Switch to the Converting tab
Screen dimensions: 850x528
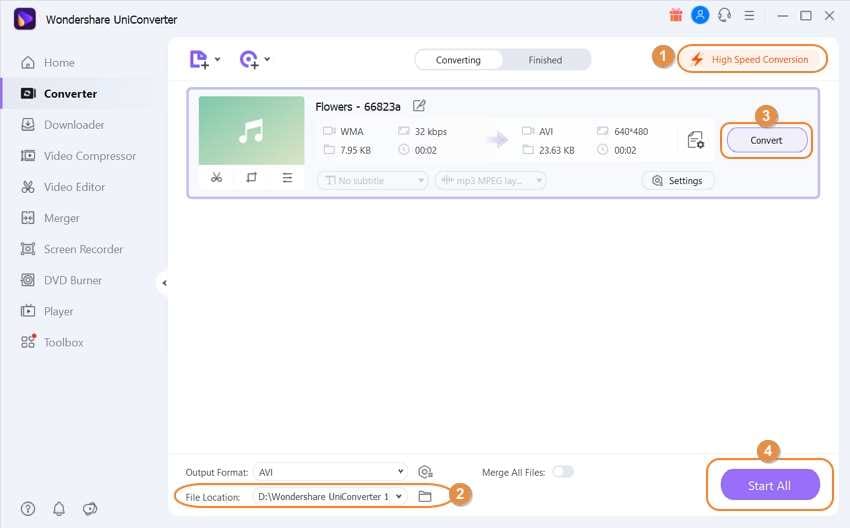click(x=458, y=60)
